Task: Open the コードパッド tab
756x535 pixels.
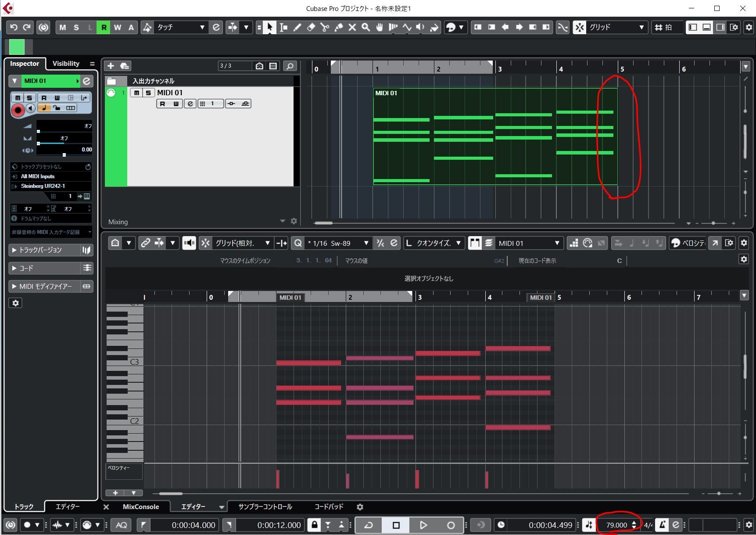Action: tap(329, 507)
